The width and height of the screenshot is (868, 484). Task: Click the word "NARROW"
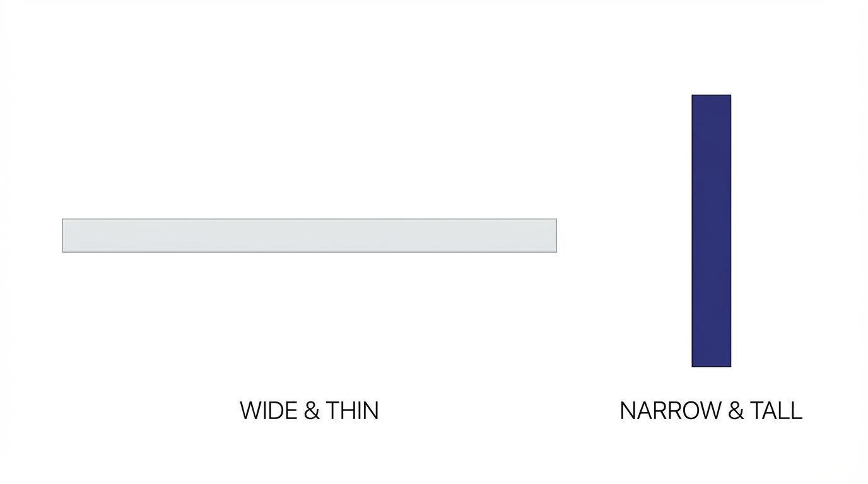pyautogui.click(x=670, y=411)
